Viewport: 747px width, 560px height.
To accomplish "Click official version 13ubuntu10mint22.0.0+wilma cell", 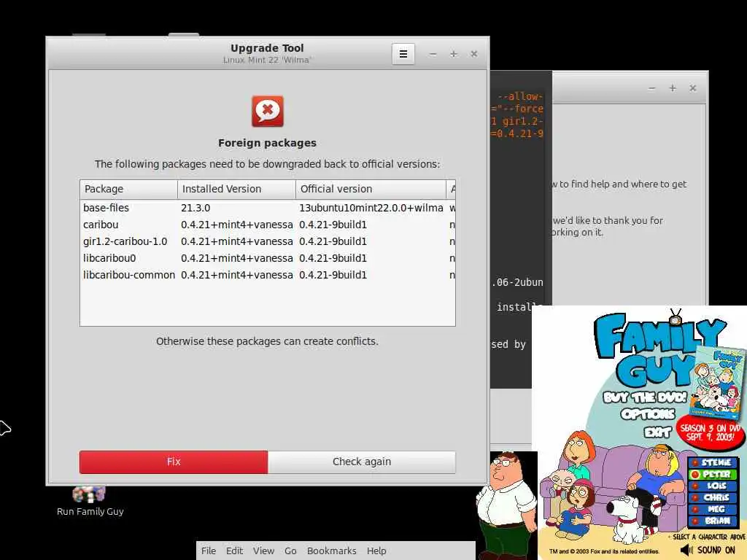I will click(371, 208).
